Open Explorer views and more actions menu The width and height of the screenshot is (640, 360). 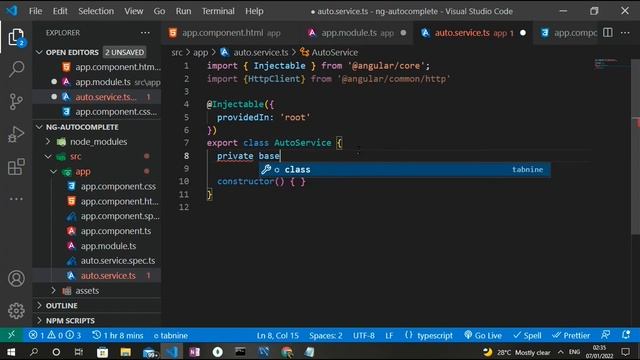coord(145,33)
